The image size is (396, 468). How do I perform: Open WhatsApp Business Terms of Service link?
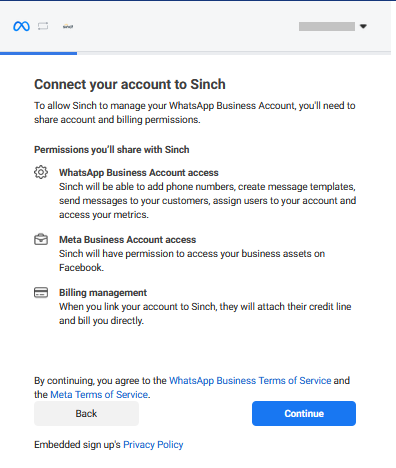250,381
